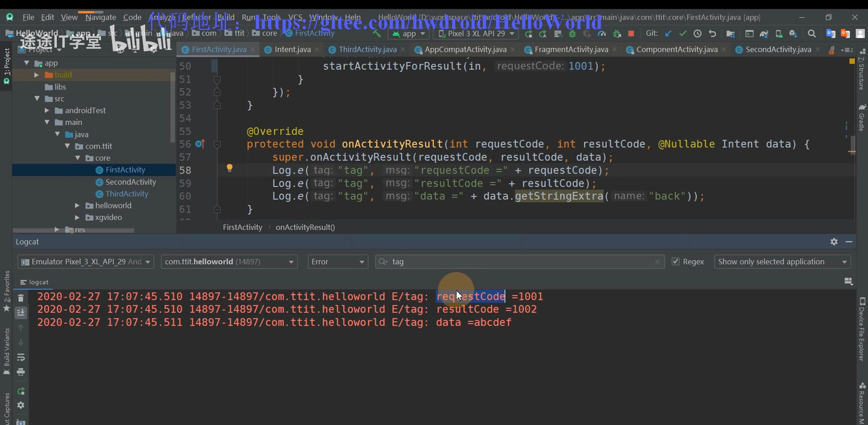
Task: Open the app run configuration dropdown
Action: pos(409,33)
